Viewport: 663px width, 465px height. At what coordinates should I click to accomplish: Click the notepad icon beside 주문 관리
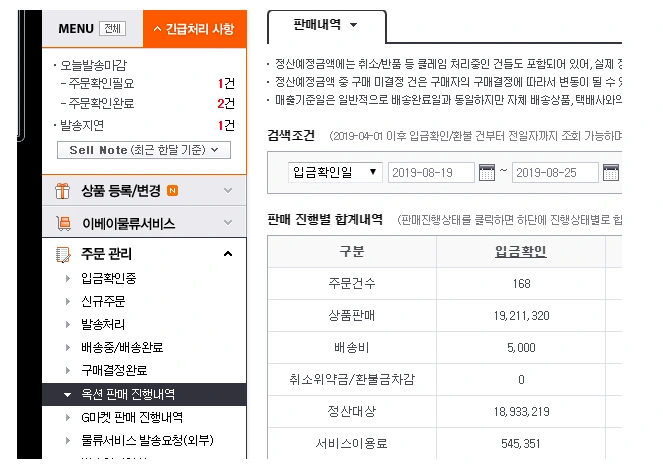63,254
